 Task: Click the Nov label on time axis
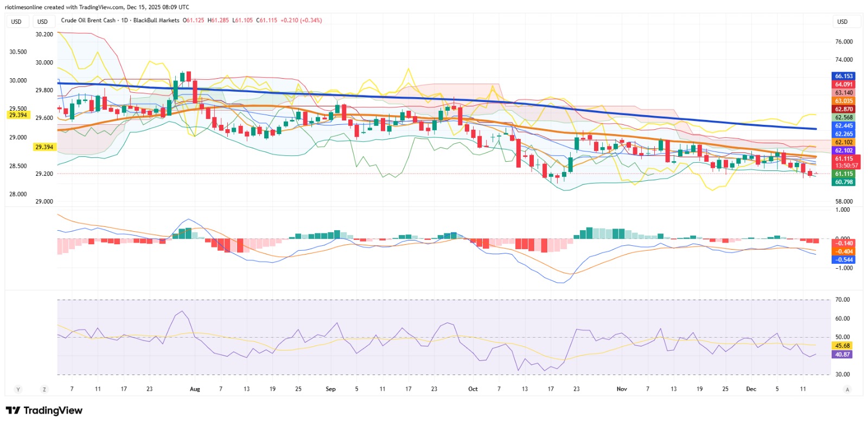tap(622, 389)
